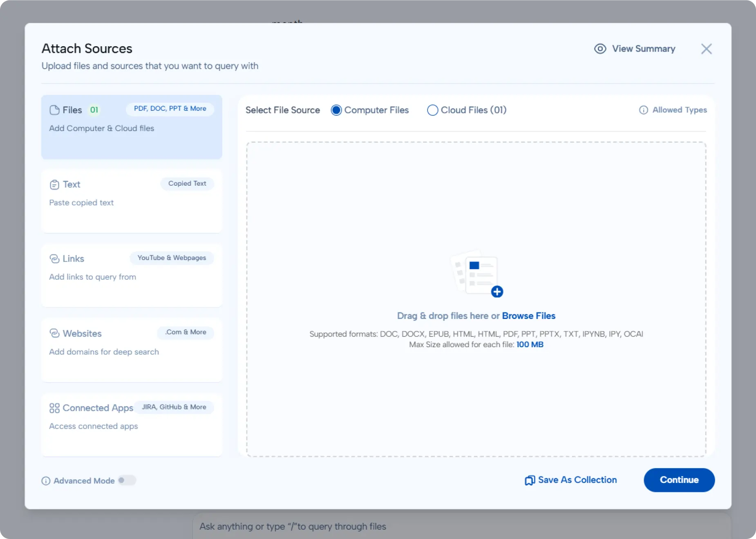This screenshot has height=539, width=756.
Task: Click the Connected Apps grid icon
Action: pyautogui.click(x=54, y=408)
